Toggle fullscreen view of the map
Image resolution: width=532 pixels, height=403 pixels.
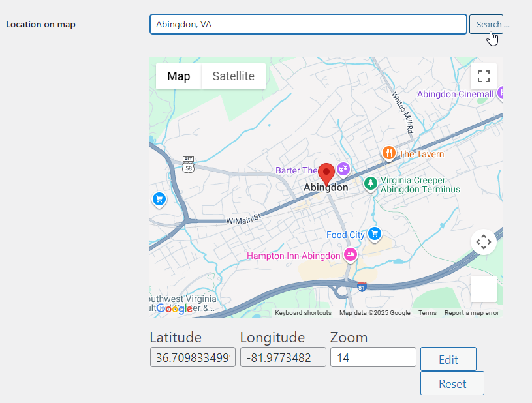coord(483,76)
